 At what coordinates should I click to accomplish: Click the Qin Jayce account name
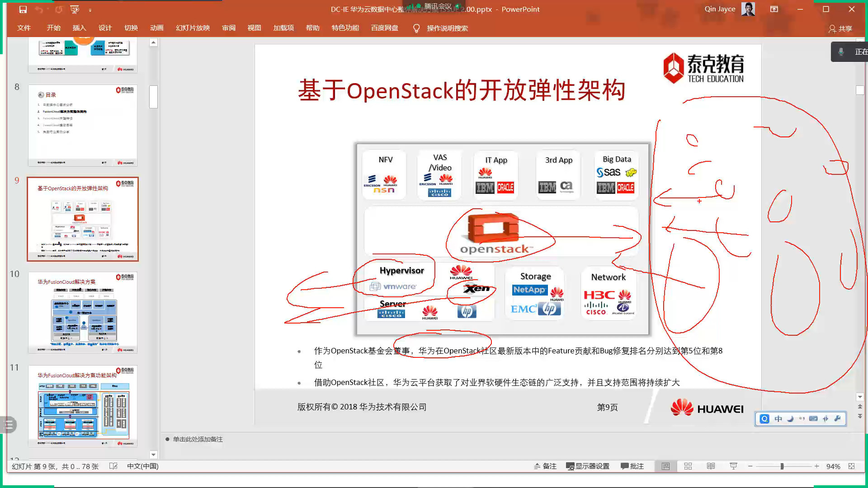[x=720, y=9]
